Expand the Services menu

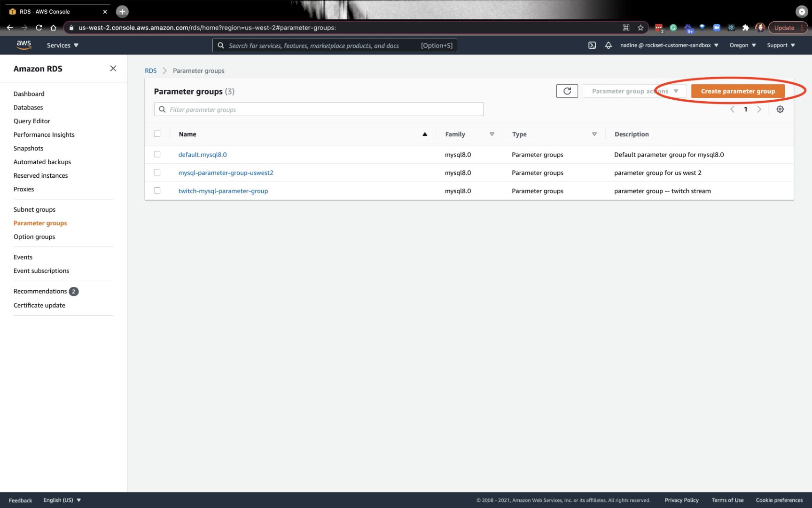coord(62,45)
